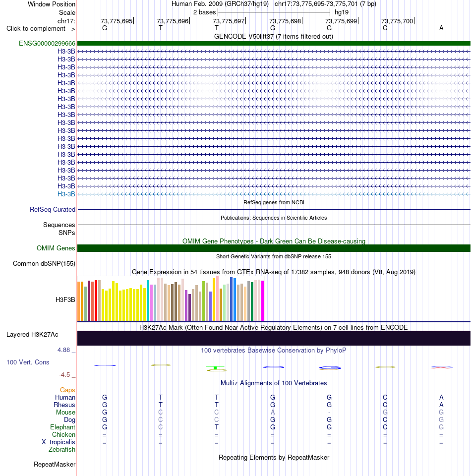The image size is (471, 476).
Task: Select the Rhesus species row label
Action: click(x=64, y=405)
